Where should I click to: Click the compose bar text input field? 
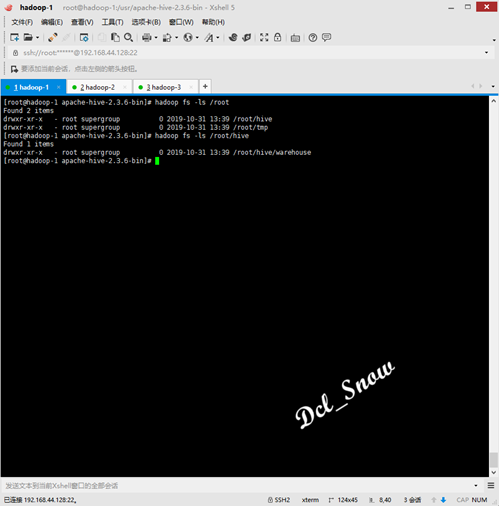tap(237, 485)
